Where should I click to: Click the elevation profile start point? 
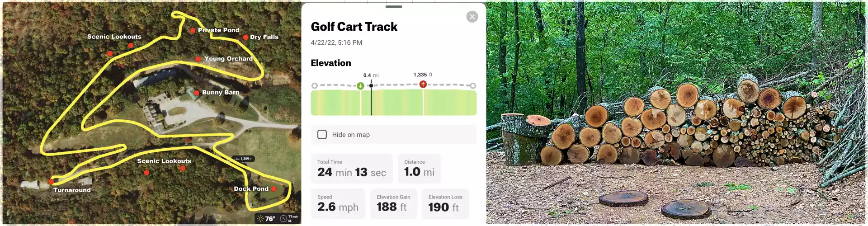coord(315,85)
